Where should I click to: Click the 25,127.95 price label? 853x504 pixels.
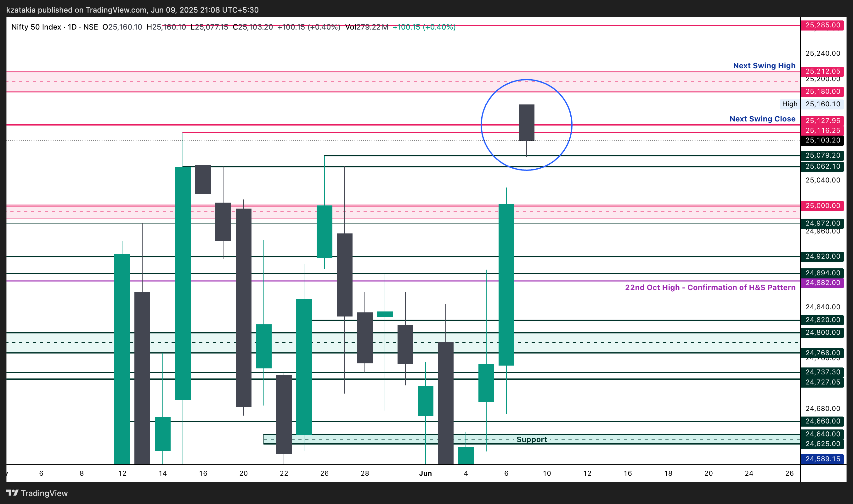pyautogui.click(x=822, y=120)
